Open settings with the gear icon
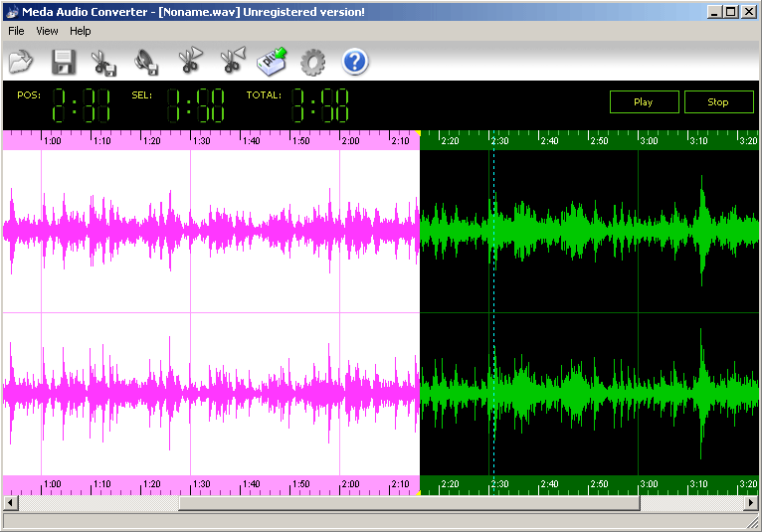Viewport: 762px width, 532px height. coord(313,63)
